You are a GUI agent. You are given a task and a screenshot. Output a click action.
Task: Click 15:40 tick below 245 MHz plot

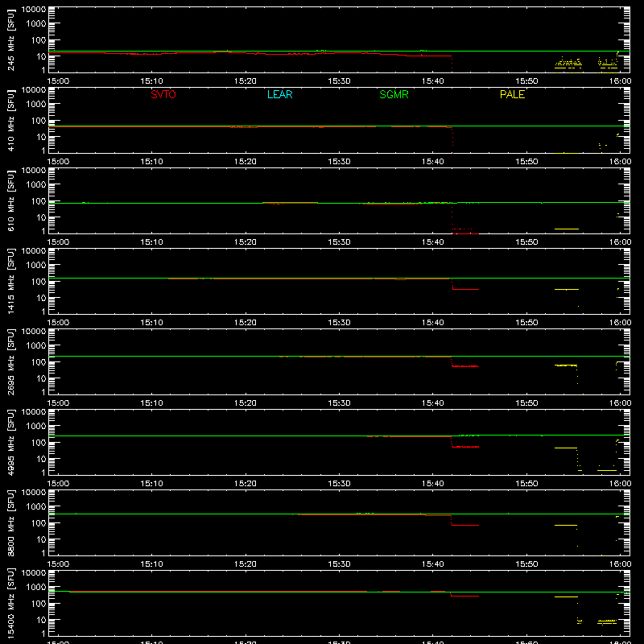433,81
